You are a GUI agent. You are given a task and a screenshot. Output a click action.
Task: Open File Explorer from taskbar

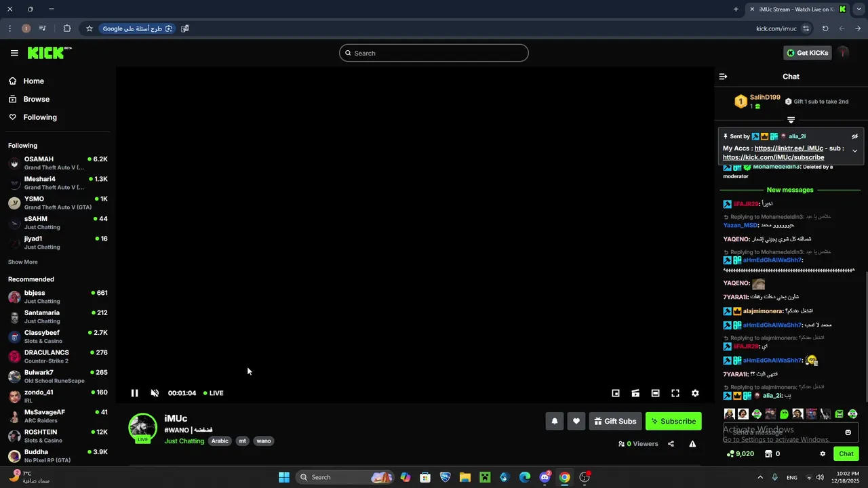pyautogui.click(x=465, y=477)
